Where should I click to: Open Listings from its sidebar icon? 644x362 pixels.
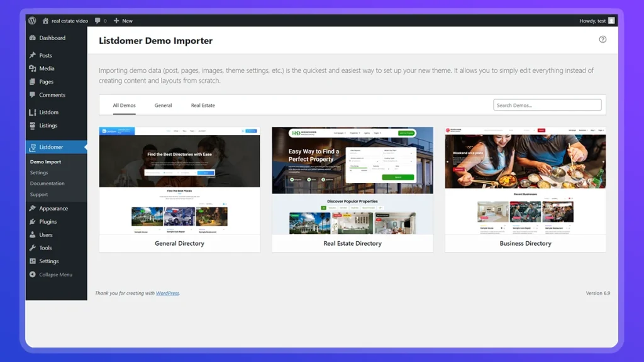[32, 125]
